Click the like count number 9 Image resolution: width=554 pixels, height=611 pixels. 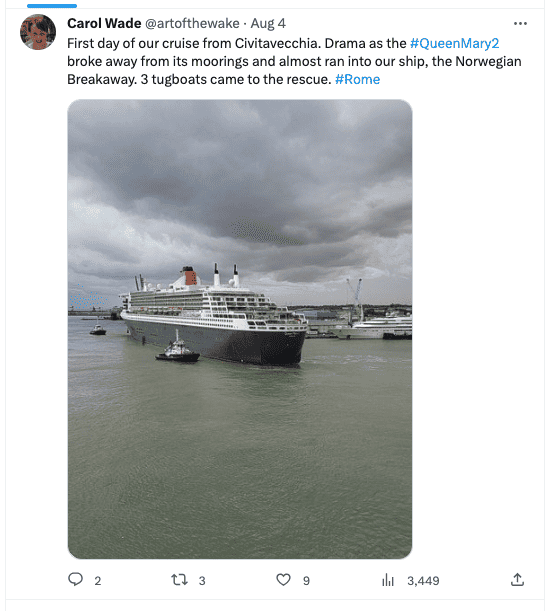pyautogui.click(x=306, y=581)
